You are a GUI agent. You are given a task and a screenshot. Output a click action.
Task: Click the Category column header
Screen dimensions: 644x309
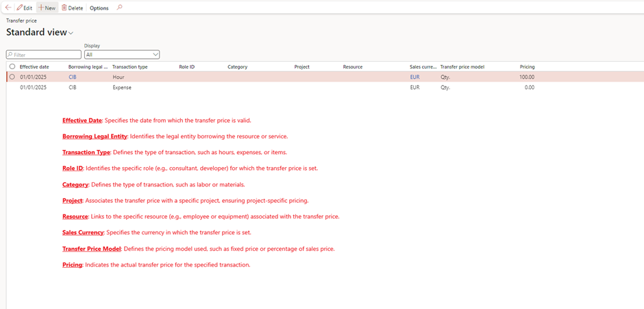coord(238,66)
